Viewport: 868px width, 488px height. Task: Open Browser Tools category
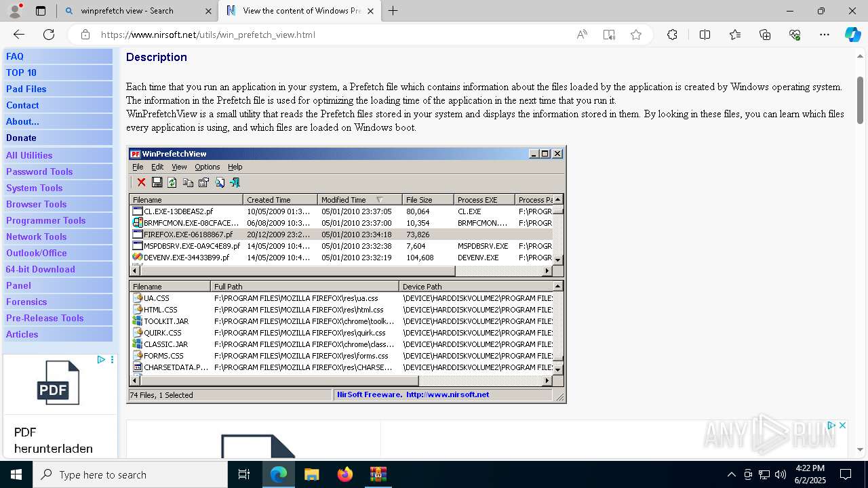[x=36, y=204]
